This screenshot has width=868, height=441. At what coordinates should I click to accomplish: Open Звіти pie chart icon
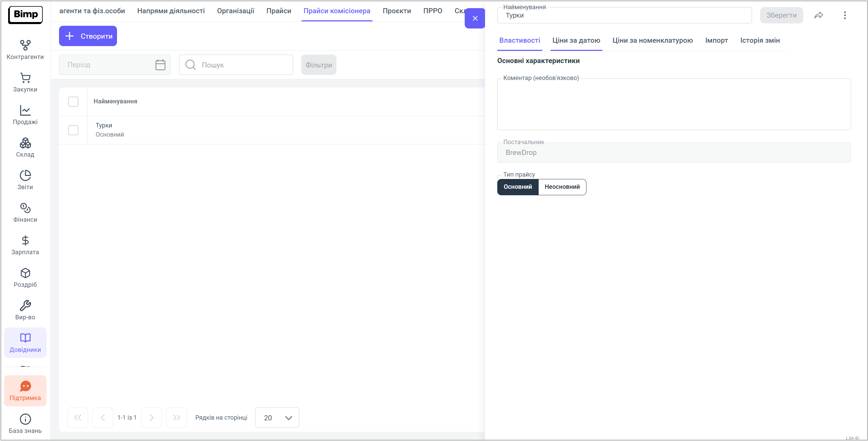click(x=25, y=176)
